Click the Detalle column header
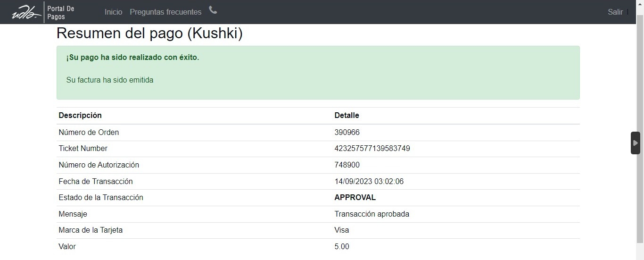Image resolution: width=644 pixels, height=260 pixels. tap(347, 116)
